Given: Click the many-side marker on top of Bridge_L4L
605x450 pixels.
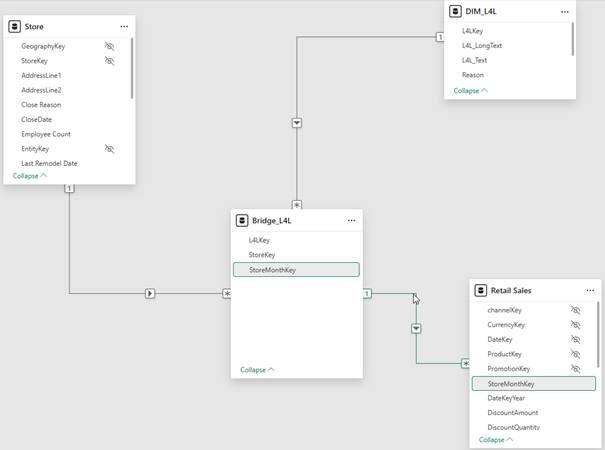Looking at the screenshot, I should 297,205.
